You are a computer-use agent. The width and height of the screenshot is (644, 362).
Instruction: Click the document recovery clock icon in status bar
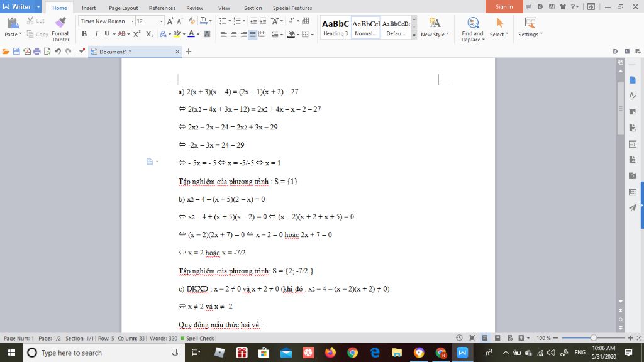coord(459,337)
